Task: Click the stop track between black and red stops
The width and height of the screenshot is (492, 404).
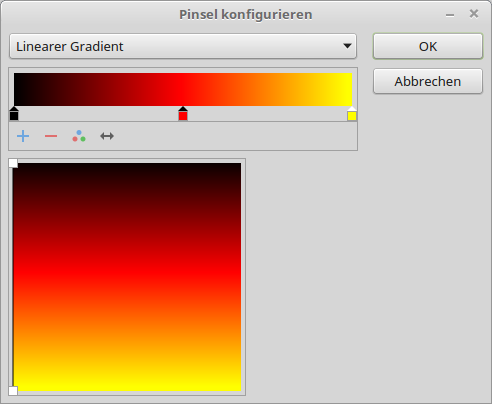Action: click(x=98, y=114)
